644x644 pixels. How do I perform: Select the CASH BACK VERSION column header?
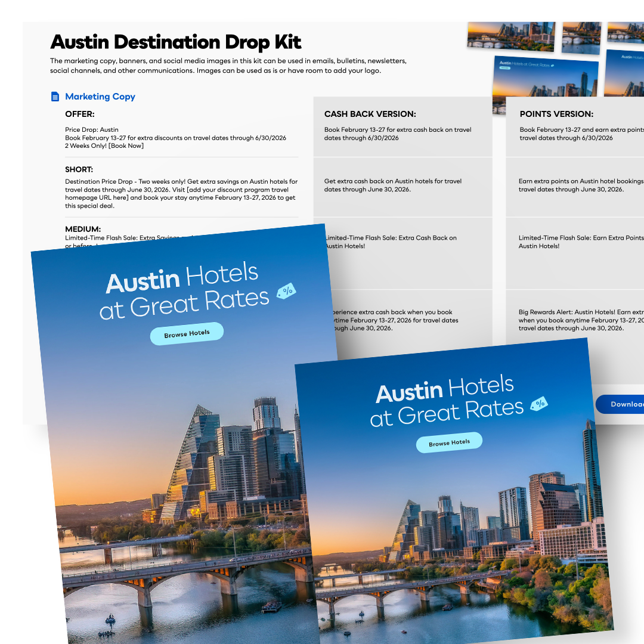(370, 114)
